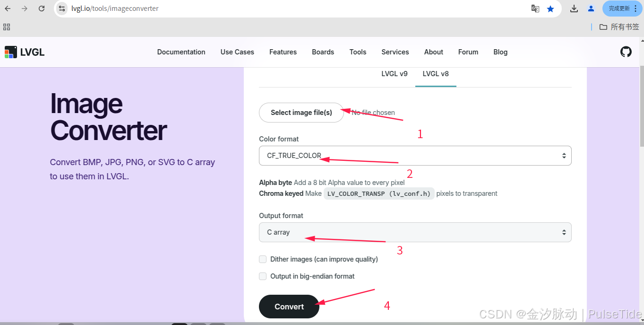Click the browser forward arrow

(x=25, y=9)
